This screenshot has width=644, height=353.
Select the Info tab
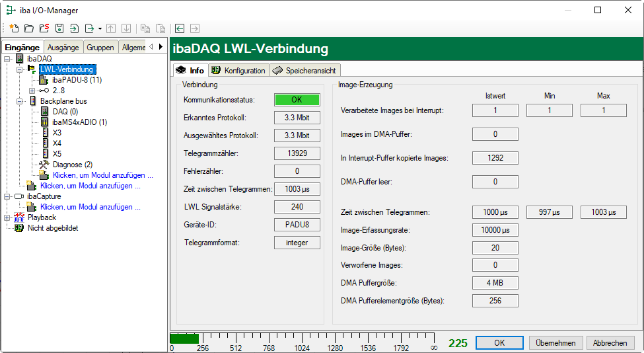pyautogui.click(x=191, y=70)
